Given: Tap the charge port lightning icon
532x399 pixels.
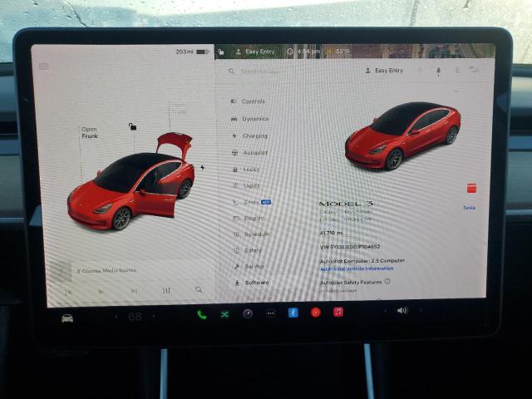Looking at the screenshot, I should [203, 168].
